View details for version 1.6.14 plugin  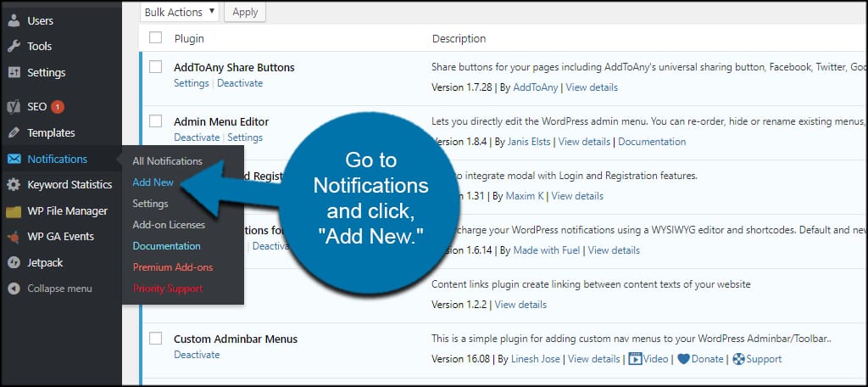click(x=614, y=250)
